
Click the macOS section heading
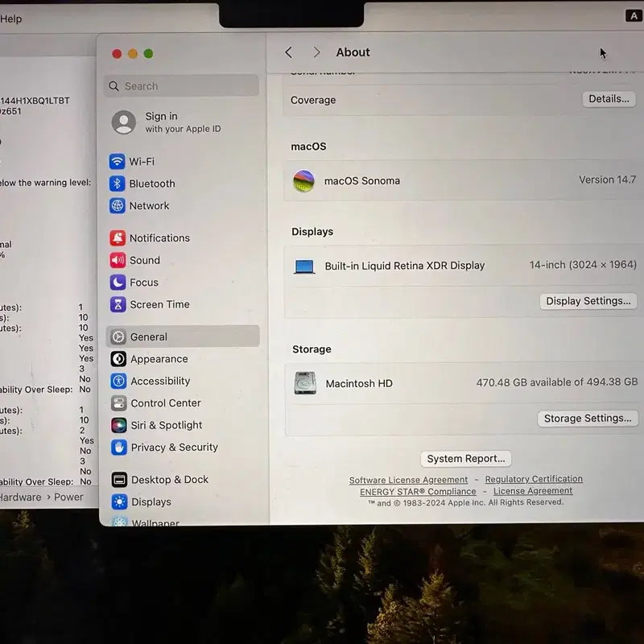308,147
